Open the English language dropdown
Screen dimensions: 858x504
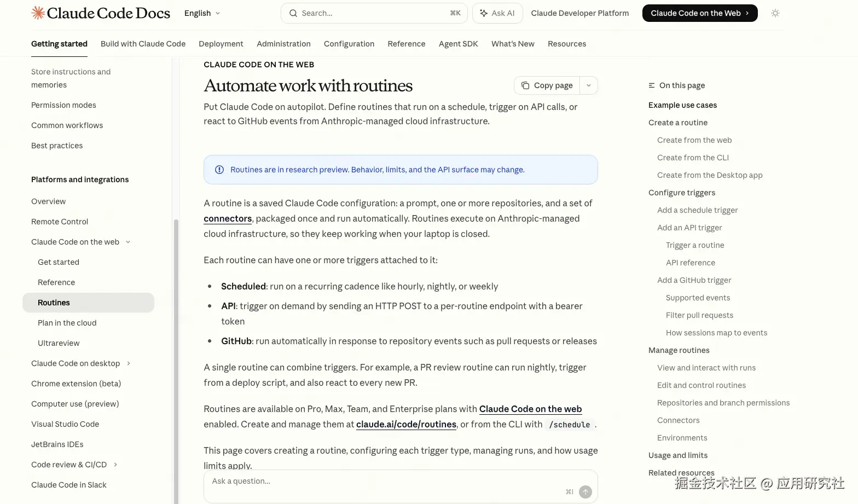202,13
